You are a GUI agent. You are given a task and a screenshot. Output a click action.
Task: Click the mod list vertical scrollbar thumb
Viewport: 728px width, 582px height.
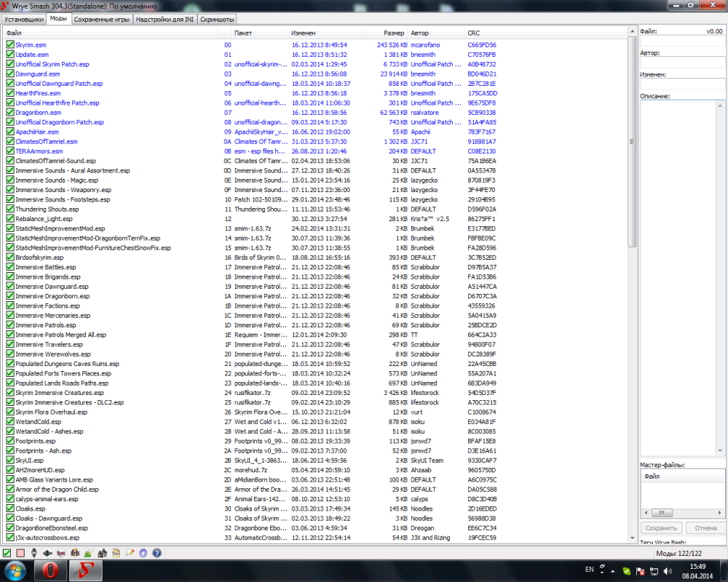(x=632, y=142)
